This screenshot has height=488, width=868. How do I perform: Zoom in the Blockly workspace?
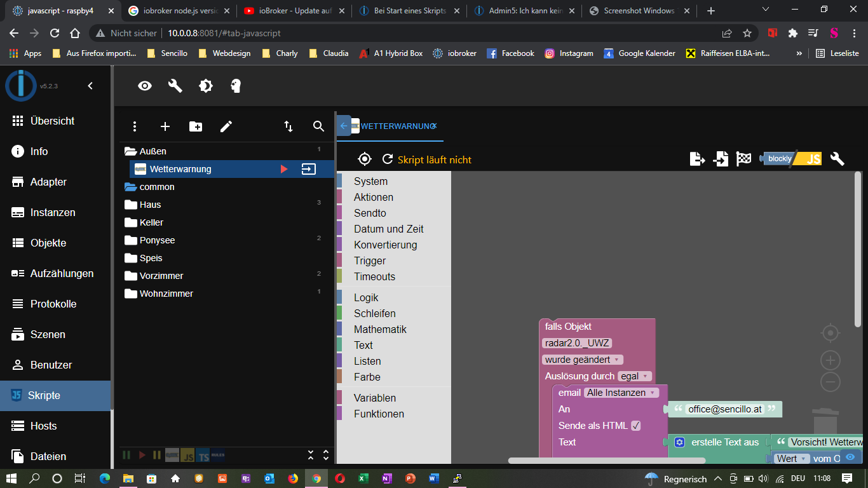click(x=831, y=361)
